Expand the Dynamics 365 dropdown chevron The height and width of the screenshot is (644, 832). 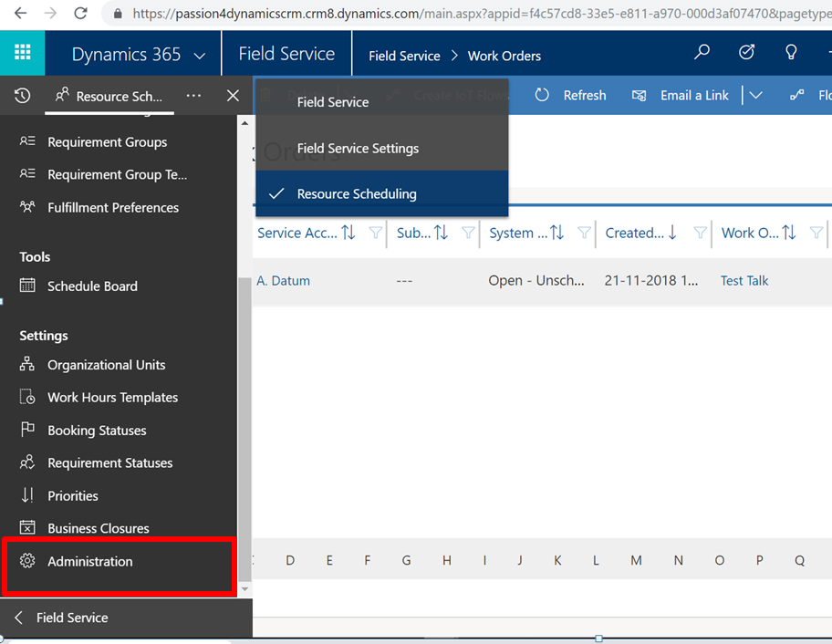(x=200, y=56)
